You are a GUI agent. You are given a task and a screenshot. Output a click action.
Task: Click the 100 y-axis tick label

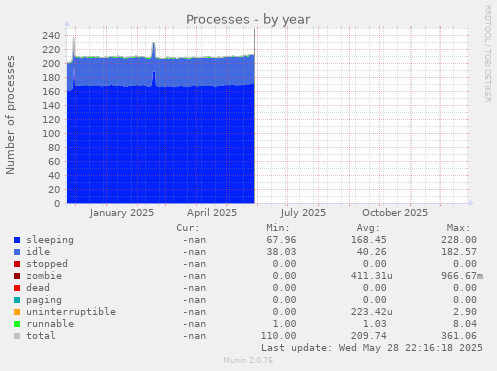[x=51, y=134]
